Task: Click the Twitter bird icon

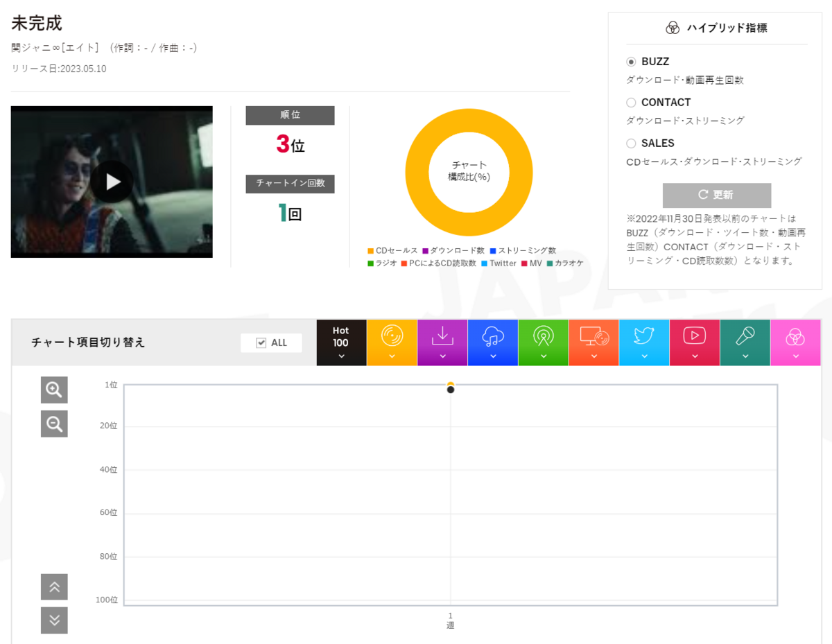Action: (x=644, y=336)
